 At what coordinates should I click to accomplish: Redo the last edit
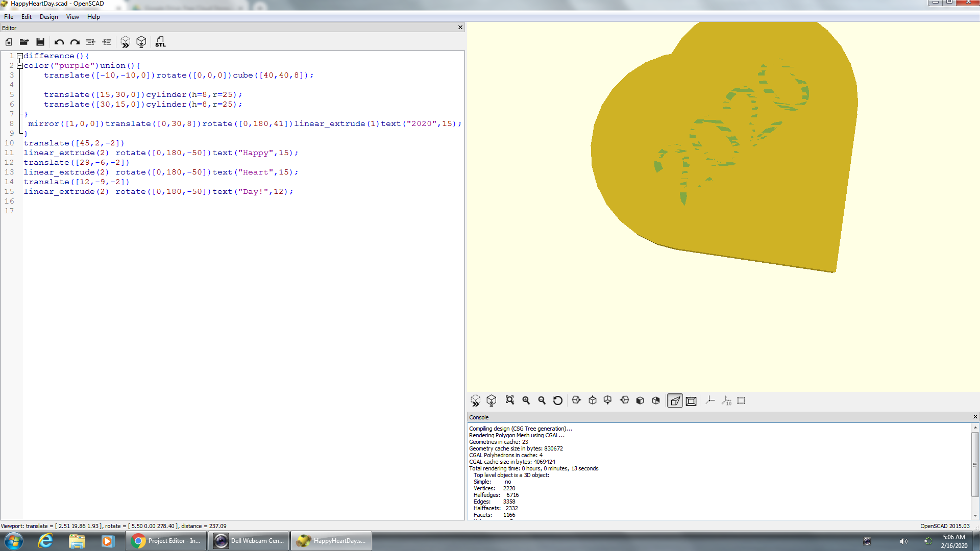click(x=75, y=42)
